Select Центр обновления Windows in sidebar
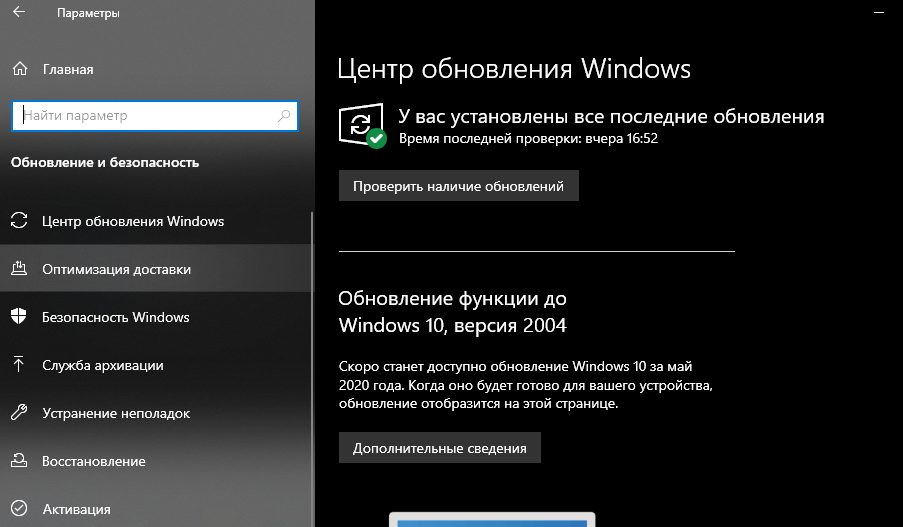903x527 pixels. 157,221
